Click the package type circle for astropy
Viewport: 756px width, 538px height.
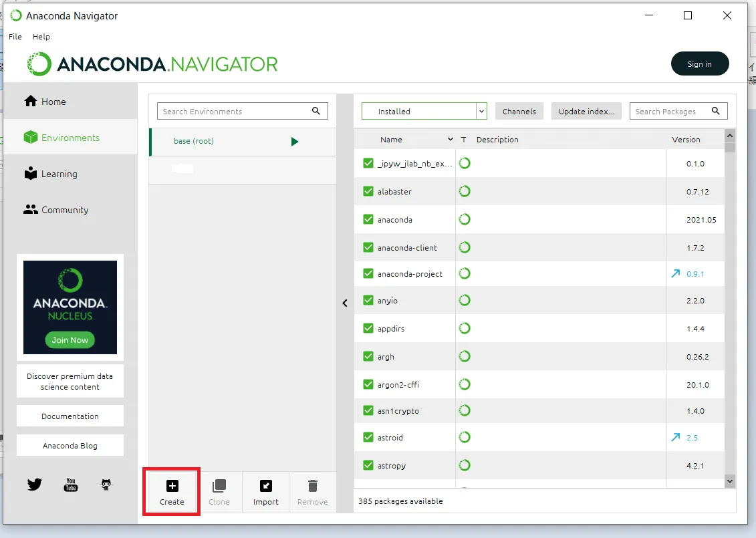465,465
